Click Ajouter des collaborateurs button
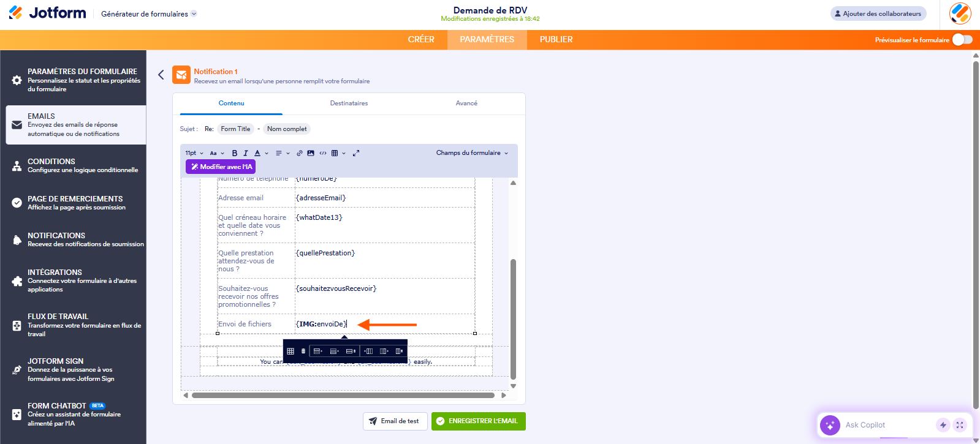This screenshot has width=980, height=444. click(x=878, y=13)
